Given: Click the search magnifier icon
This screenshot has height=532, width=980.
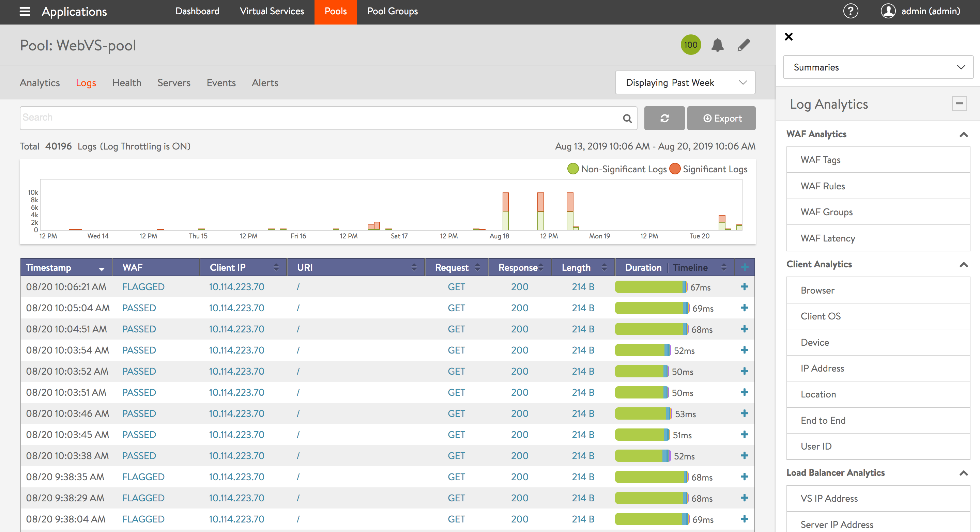Looking at the screenshot, I should [627, 118].
